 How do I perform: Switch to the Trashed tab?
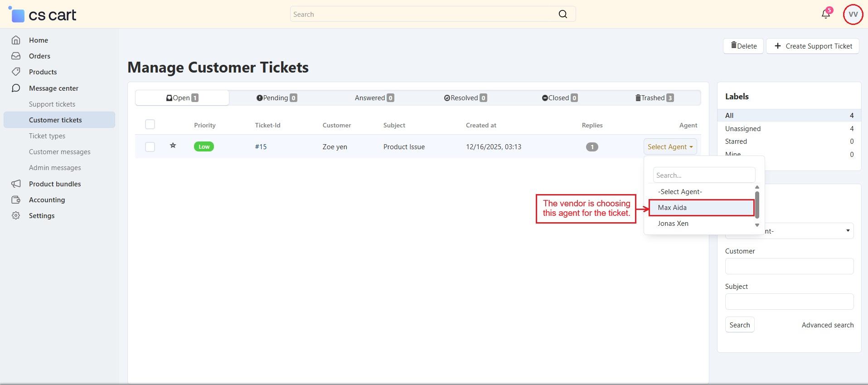654,98
